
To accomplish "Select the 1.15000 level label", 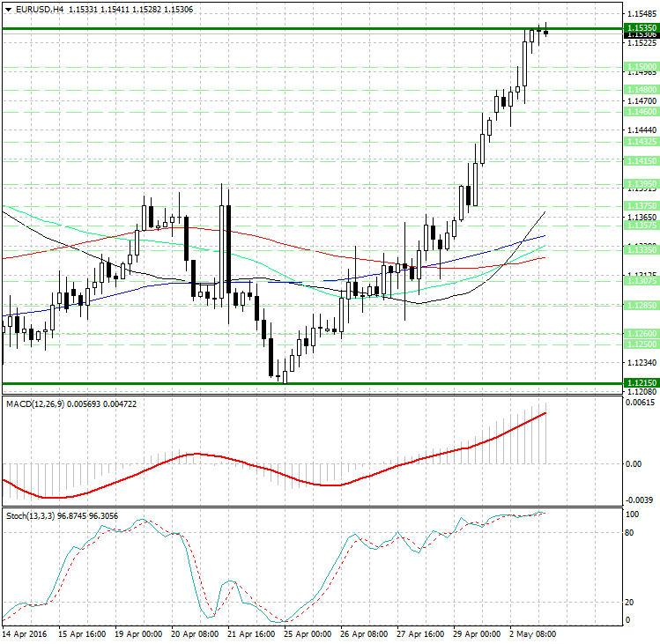I will coord(641,66).
